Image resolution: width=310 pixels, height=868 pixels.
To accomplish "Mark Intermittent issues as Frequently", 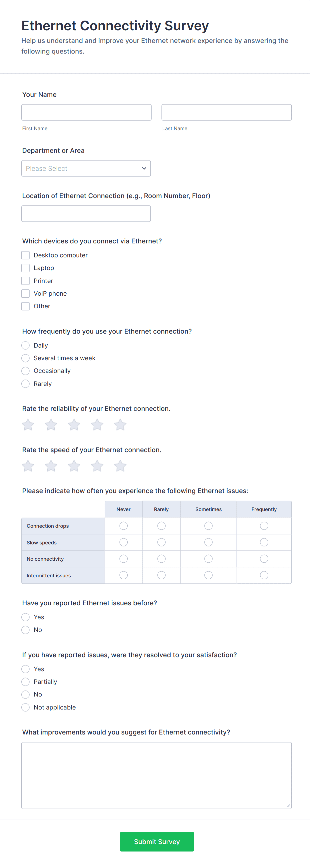I will pos(264,575).
